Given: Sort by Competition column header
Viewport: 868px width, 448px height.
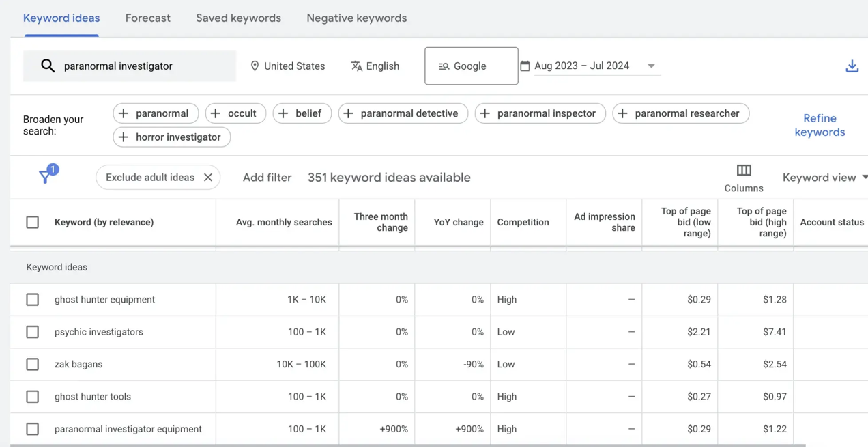Looking at the screenshot, I should pyautogui.click(x=523, y=222).
